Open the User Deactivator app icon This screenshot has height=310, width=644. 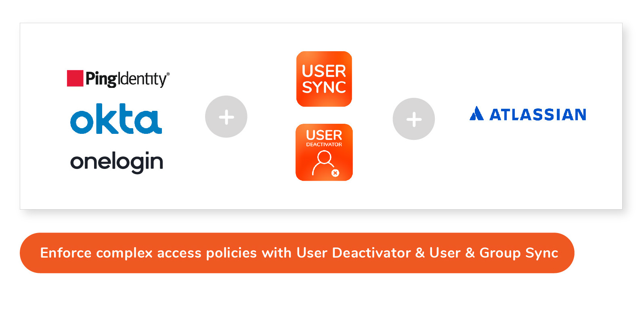[324, 152]
